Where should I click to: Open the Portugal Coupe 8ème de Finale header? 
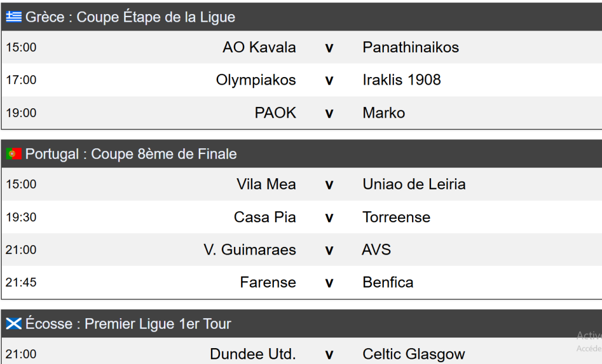(x=131, y=154)
